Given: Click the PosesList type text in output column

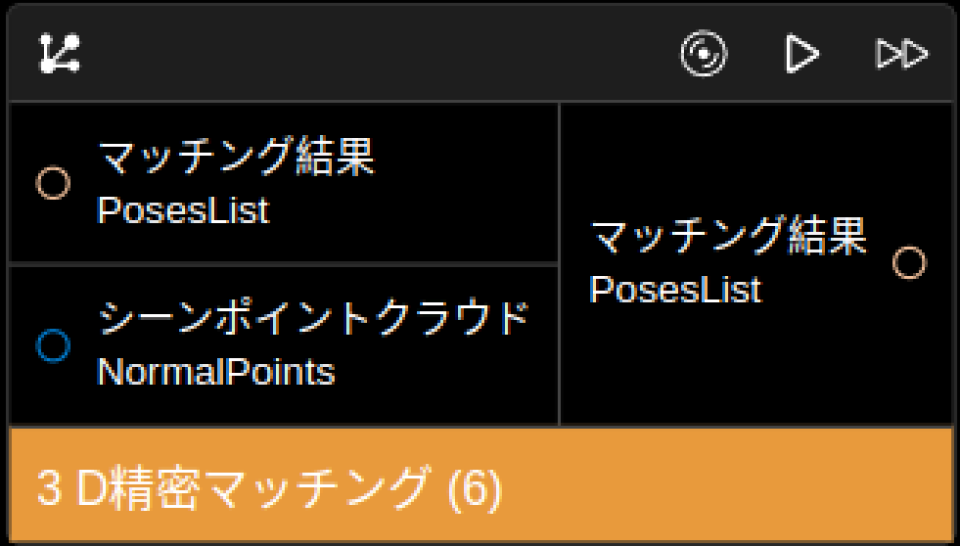Looking at the screenshot, I should 675,290.
